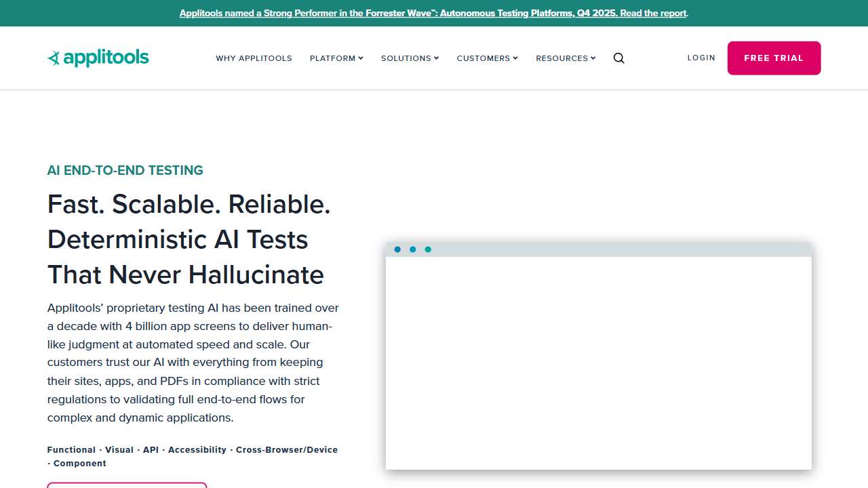Start a Free Trial

coord(774,58)
